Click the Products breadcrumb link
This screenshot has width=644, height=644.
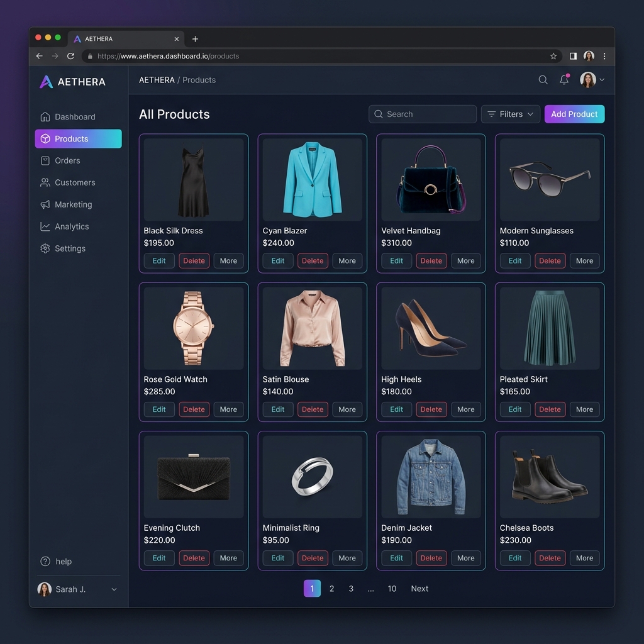click(199, 80)
